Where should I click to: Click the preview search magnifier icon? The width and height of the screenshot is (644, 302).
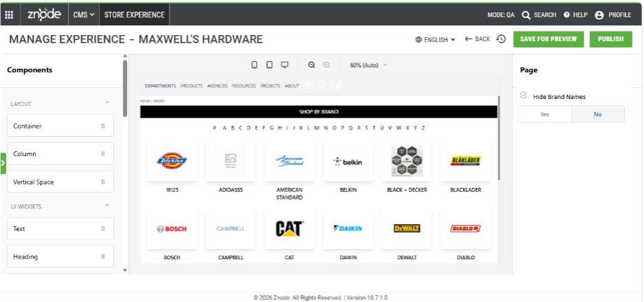click(x=323, y=85)
